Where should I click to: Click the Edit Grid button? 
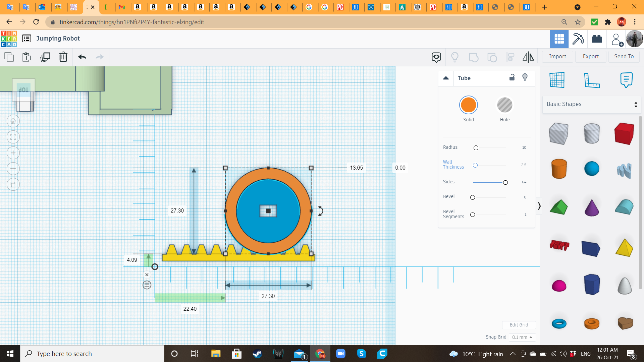(x=519, y=325)
